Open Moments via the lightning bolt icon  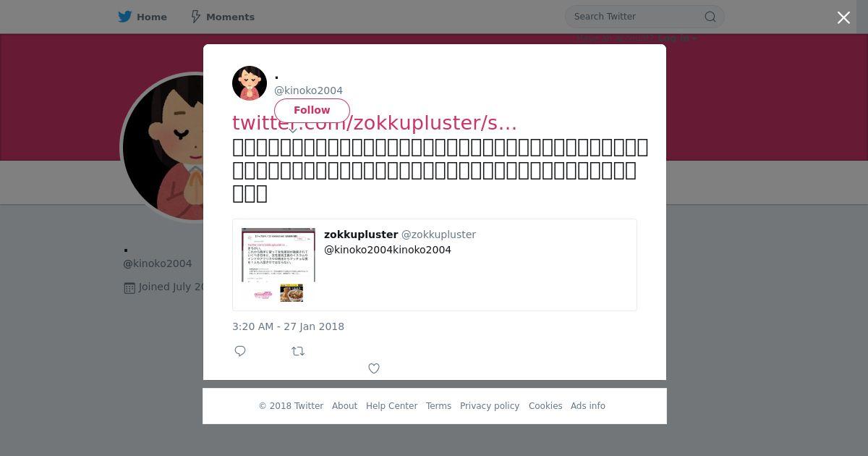(x=195, y=17)
